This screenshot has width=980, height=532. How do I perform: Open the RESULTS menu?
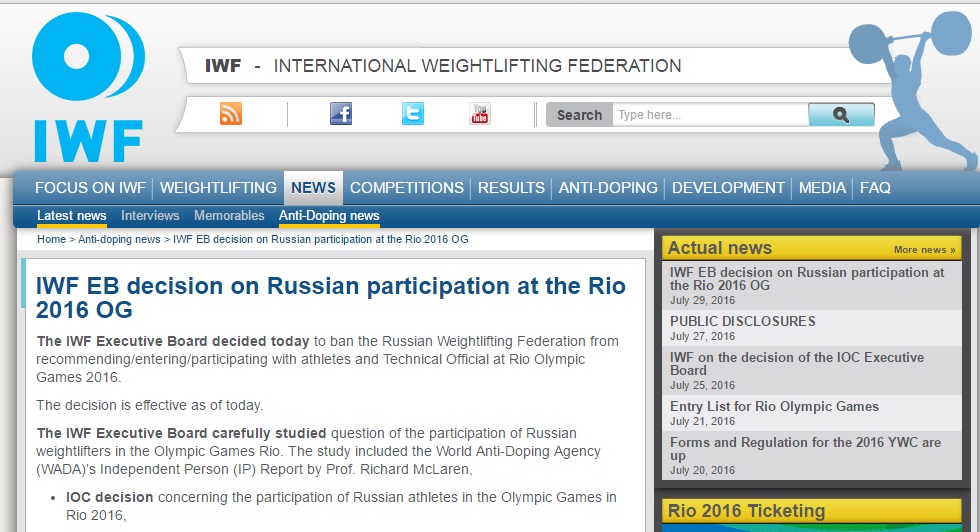pyautogui.click(x=511, y=188)
